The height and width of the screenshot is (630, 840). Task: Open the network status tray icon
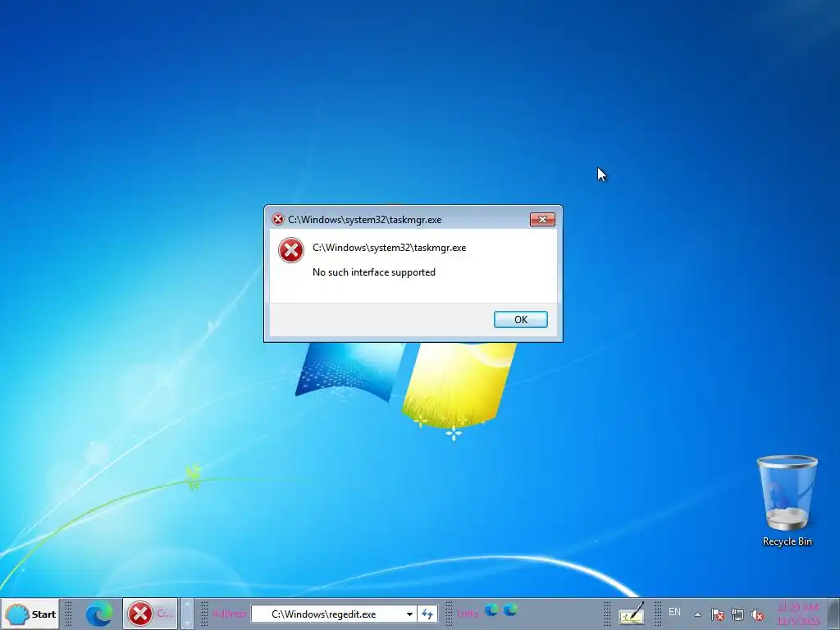(x=737, y=614)
